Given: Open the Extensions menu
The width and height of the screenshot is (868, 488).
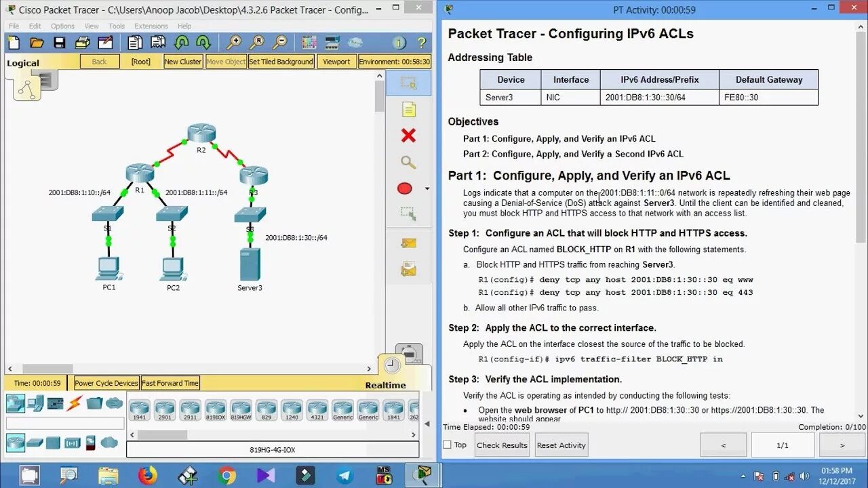Looking at the screenshot, I should point(151,26).
